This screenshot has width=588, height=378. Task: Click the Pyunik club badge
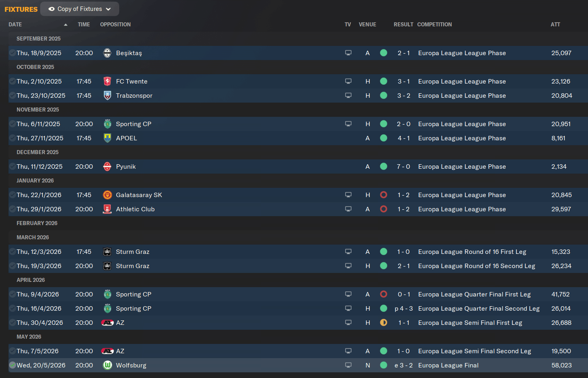click(x=107, y=167)
